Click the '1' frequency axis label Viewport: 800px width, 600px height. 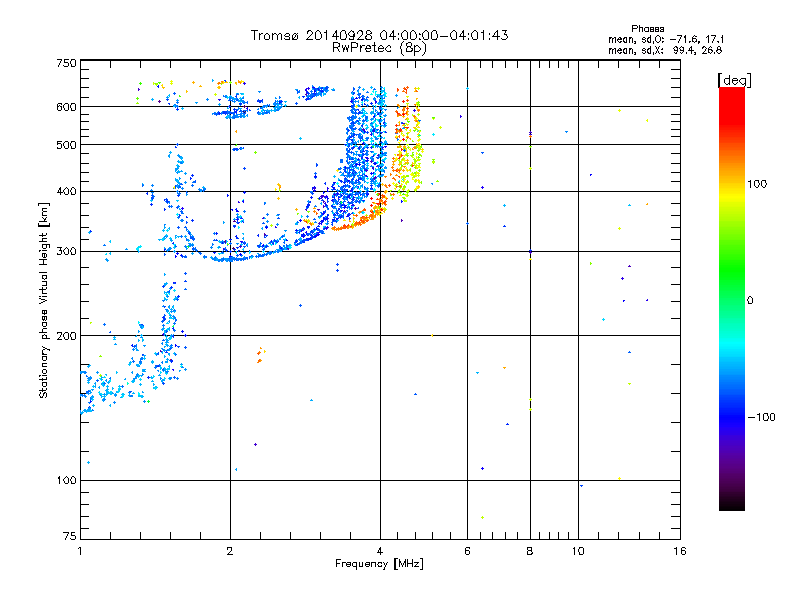click(80, 551)
